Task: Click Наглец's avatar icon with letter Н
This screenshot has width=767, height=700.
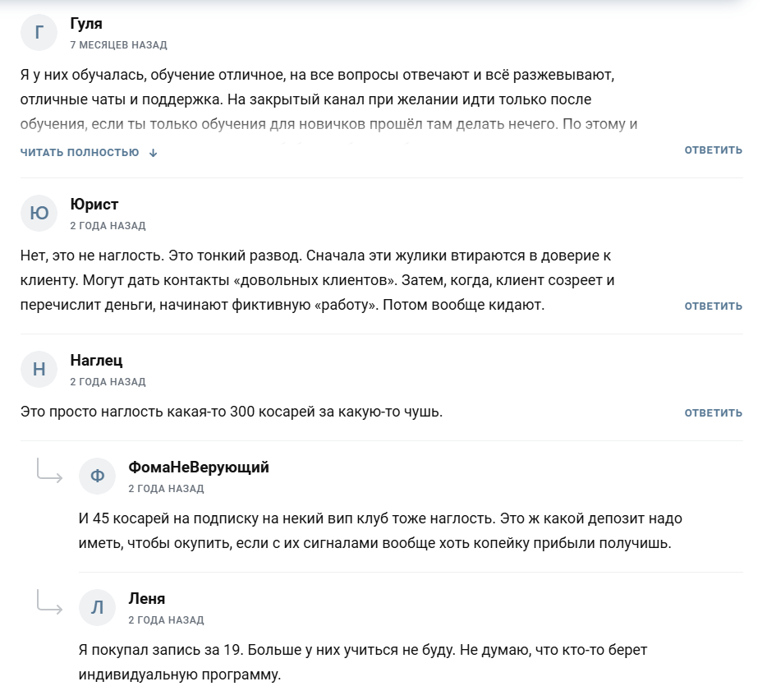Action: click(39, 370)
